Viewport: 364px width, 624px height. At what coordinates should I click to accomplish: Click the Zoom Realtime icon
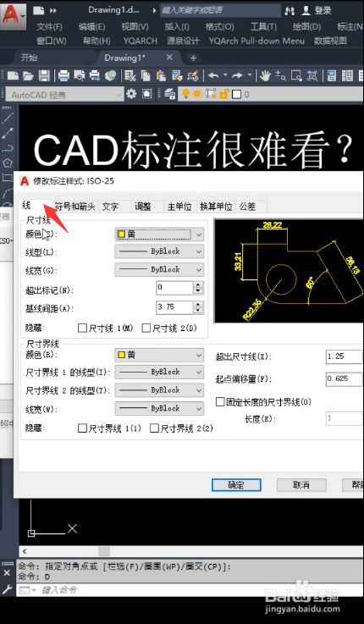pos(280,75)
